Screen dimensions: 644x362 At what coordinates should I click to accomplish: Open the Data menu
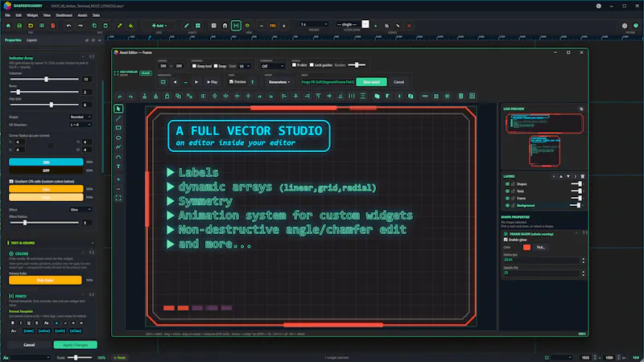pyautogui.click(x=96, y=15)
